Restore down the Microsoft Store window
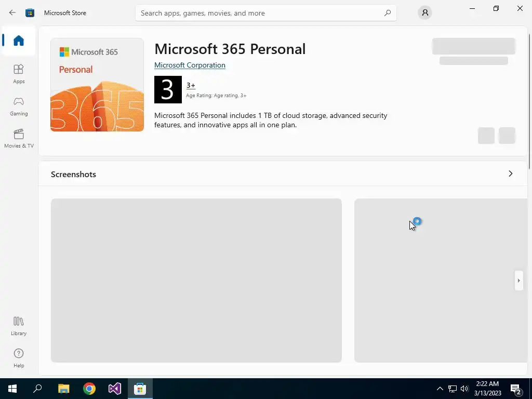 pyautogui.click(x=496, y=8)
